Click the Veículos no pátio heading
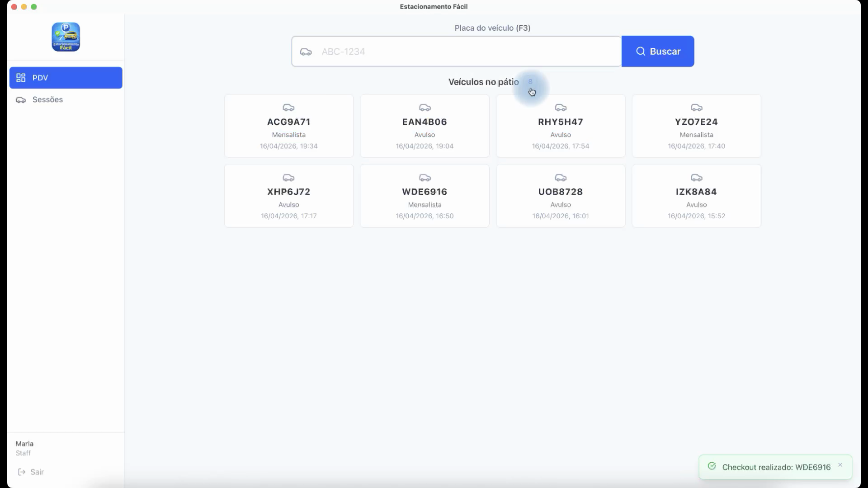The image size is (868, 488). click(483, 82)
